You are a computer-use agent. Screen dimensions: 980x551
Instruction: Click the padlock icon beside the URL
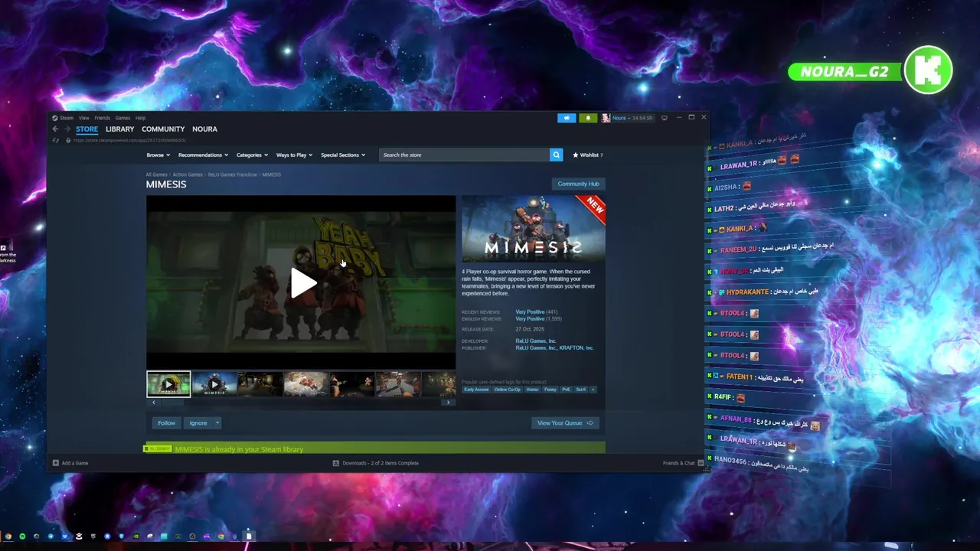(x=68, y=140)
